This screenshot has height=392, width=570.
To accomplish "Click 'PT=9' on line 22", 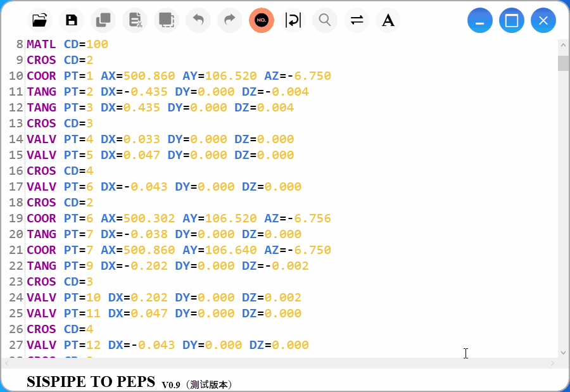I will 79,266.
